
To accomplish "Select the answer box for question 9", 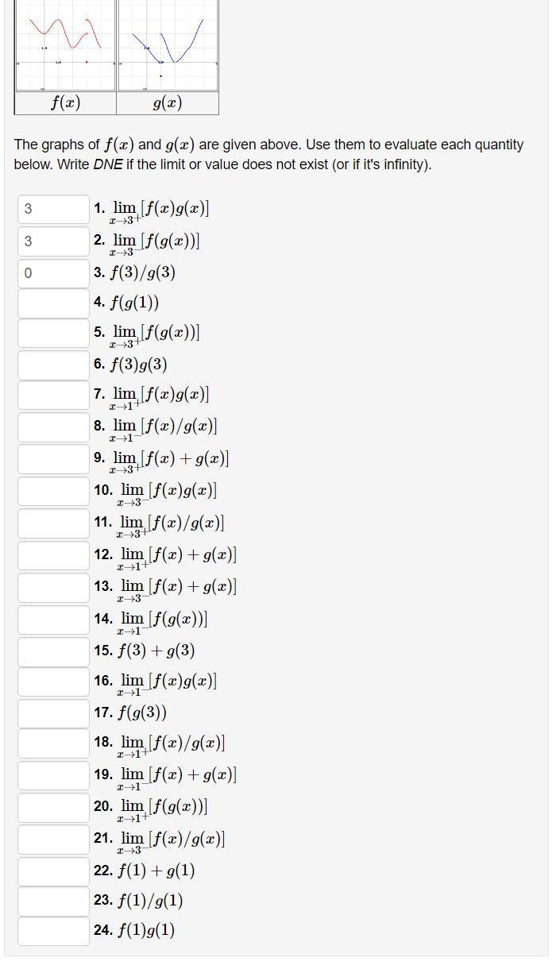I will coord(52,459).
